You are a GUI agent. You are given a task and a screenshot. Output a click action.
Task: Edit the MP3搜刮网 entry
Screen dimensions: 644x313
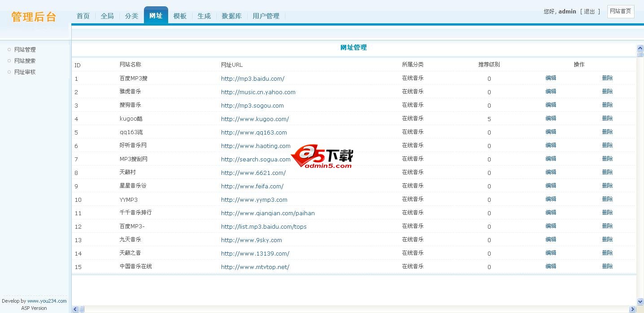(551, 159)
